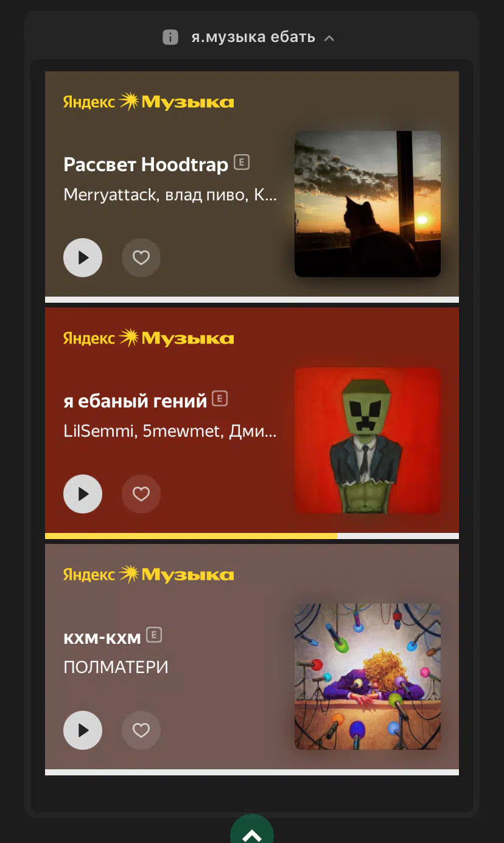Viewport: 504px width, 843px height.
Task: Toggle heart on the LilSemmi track
Action: [141, 494]
